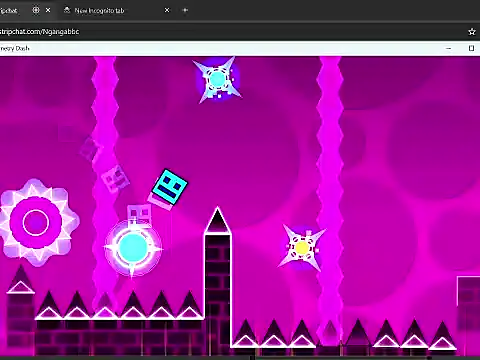Open a new tab with plus button
The width and height of the screenshot is (480, 360).
pyautogui.click(x=185, y=10)
